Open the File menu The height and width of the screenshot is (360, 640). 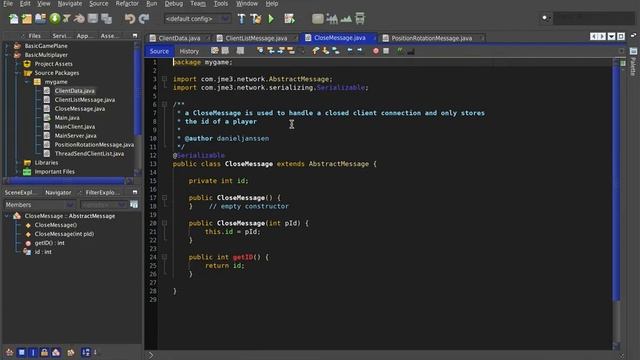point(8,4)
